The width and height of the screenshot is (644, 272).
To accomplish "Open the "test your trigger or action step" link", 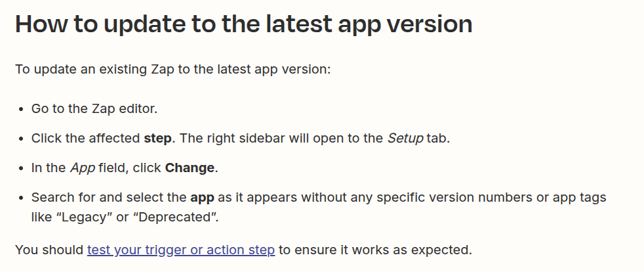I will point(181,250).
